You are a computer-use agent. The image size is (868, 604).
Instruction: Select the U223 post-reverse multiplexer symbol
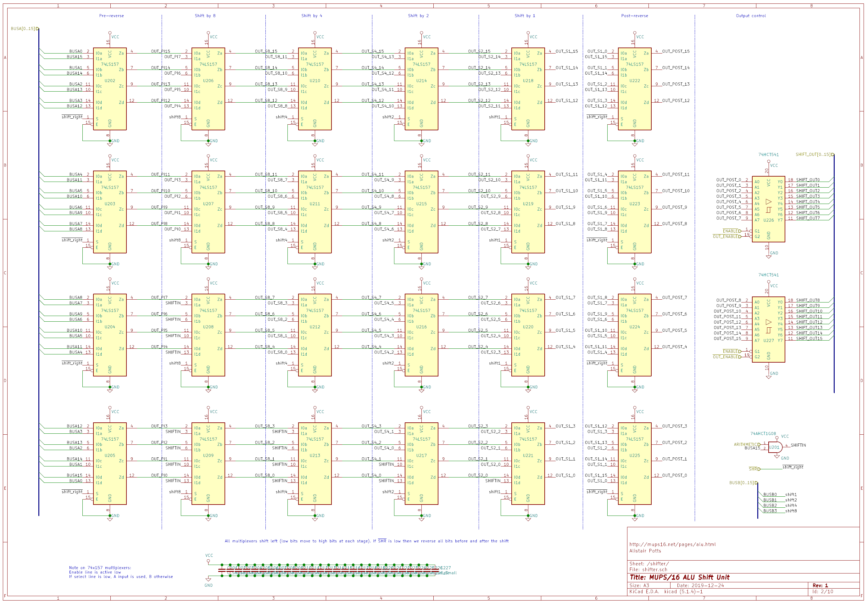click(x=635, y=212)
